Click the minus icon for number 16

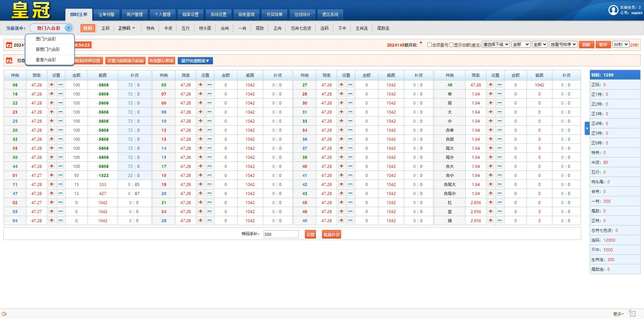60,94
